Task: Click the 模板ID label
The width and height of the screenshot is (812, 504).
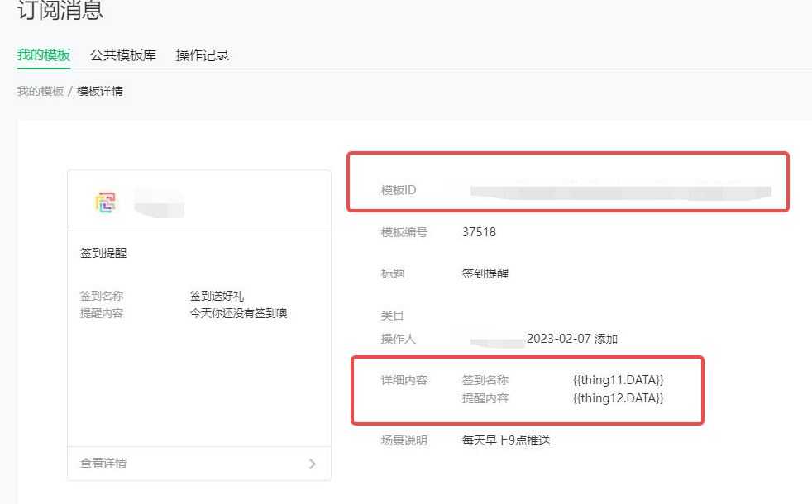Action: [x=398, y=191]
